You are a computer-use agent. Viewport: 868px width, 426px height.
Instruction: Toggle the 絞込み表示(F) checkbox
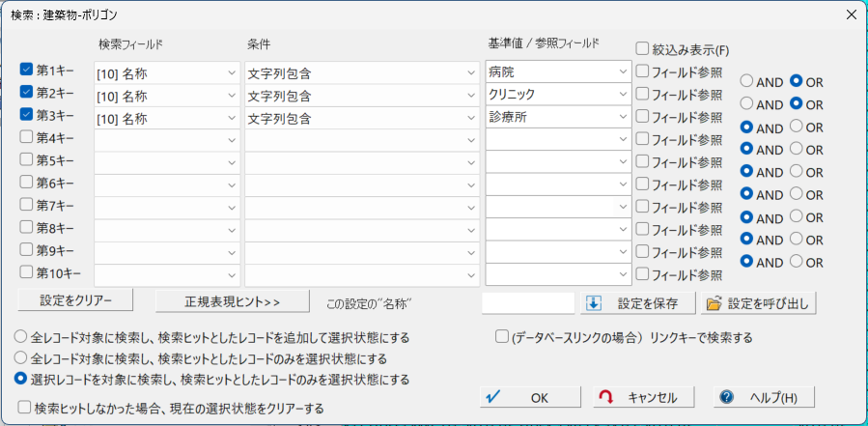(x=643, y=48)
